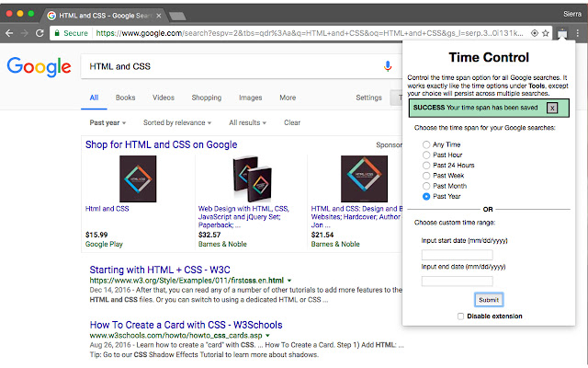
Task: Select the Any Time radio option
Action: click(x=426, y=144)
